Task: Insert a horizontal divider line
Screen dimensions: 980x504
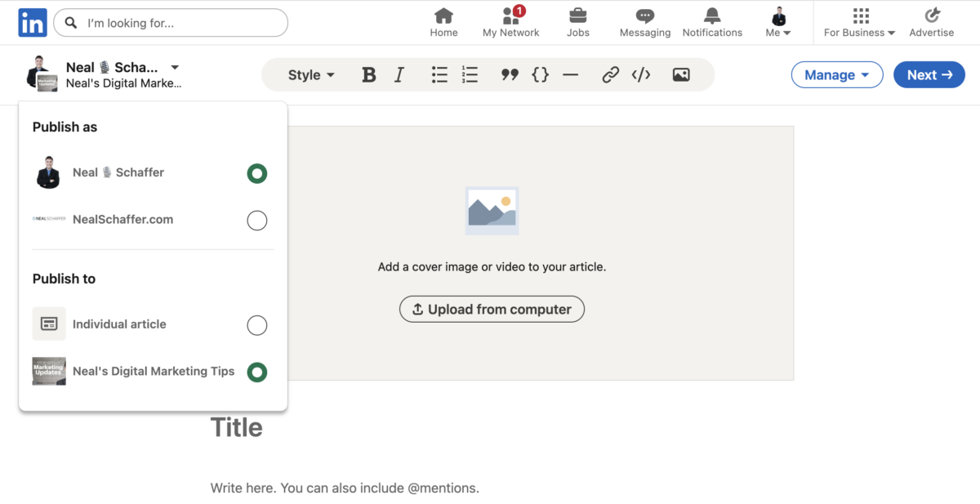Action: pos(570,75)
